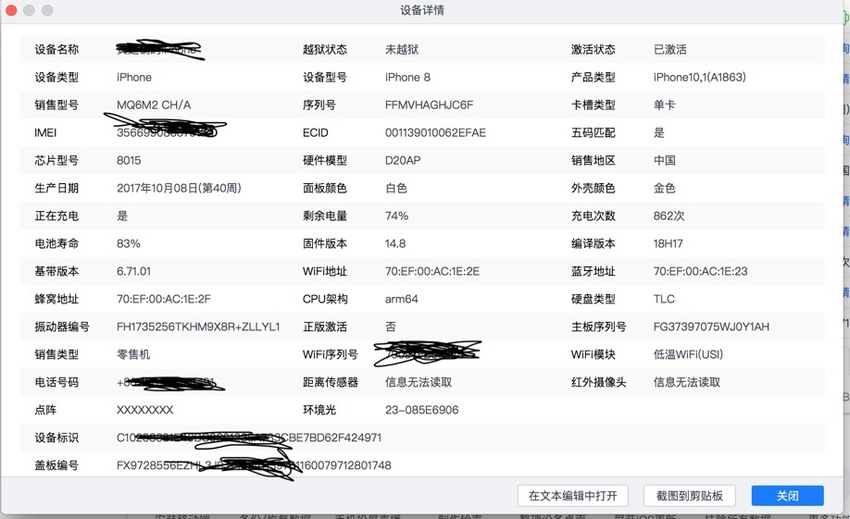Click panel color 白色
Image resolution: width=850 pixels, height=519 pixels.
tap(396, 188)
